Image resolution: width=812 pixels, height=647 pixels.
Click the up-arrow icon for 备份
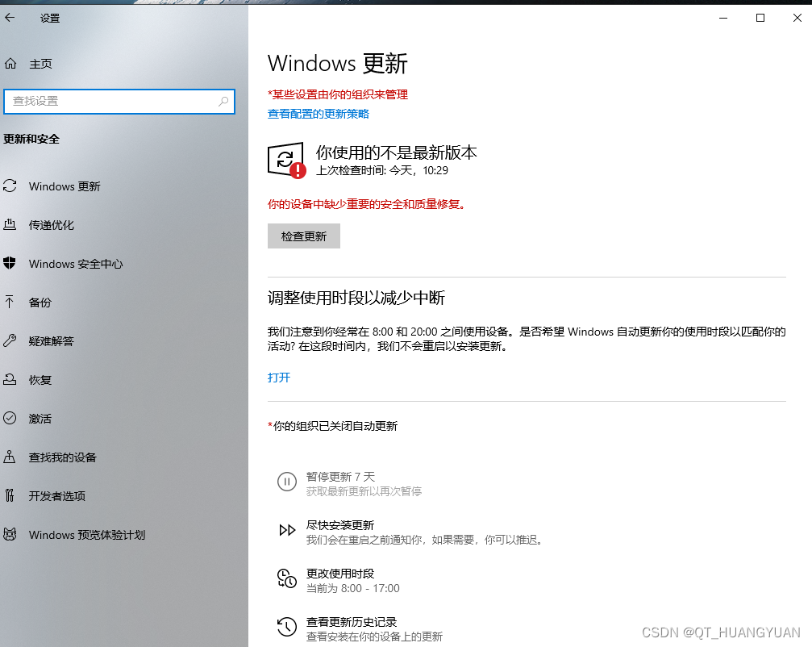coord(10,302)
